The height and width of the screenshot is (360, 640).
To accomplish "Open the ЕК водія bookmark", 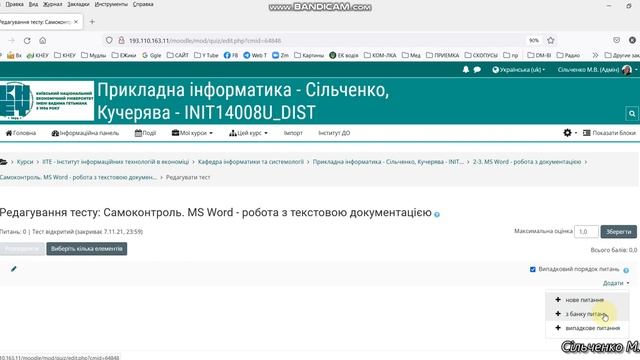I will pos(344,55).
